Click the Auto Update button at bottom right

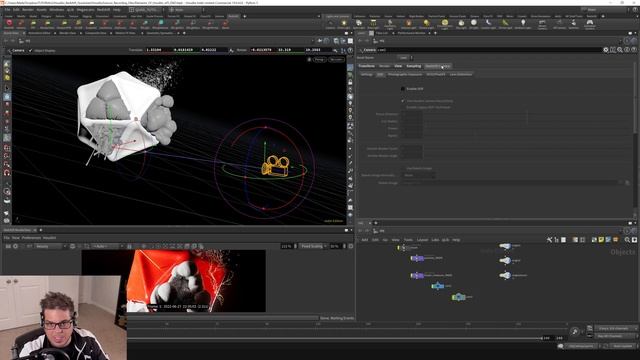pyautogui.click(x=623, y=346)
